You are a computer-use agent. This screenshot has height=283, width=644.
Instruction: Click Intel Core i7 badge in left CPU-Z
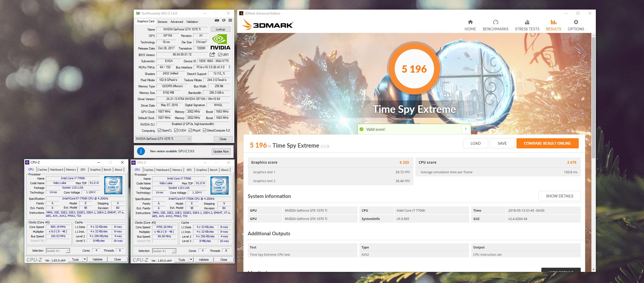click(113, 185)
